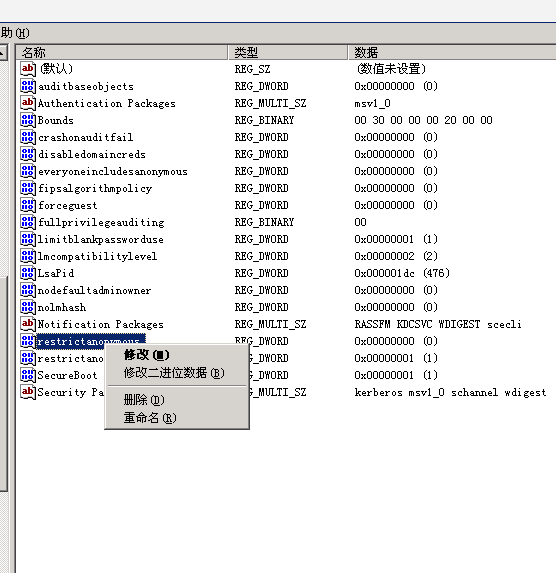Click the Notification Packages string icon
Image resolution: width=556 pixels, height=573 pixels.
pyautogui.click(x=28, y=324)
